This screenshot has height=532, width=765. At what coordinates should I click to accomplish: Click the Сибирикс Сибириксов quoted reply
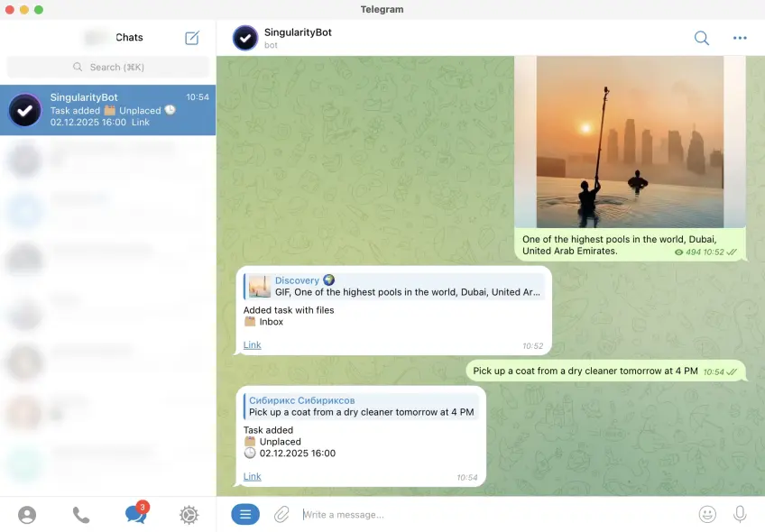(x=361, y=406)
